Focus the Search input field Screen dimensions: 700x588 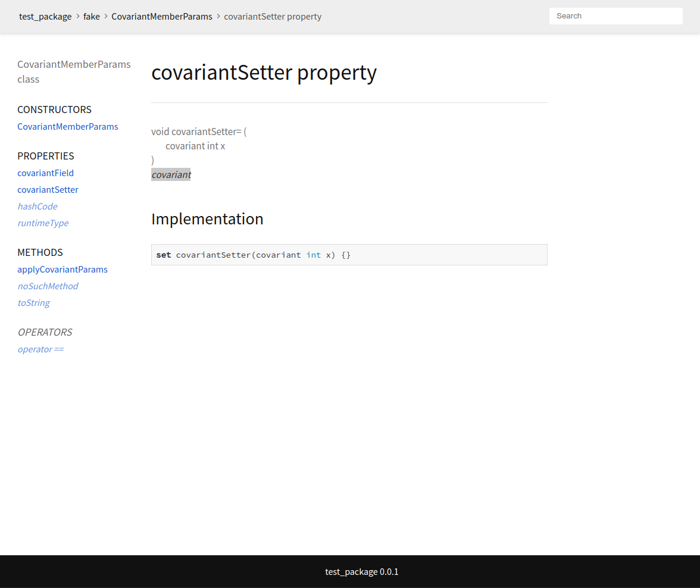click(x=615, y=16)
